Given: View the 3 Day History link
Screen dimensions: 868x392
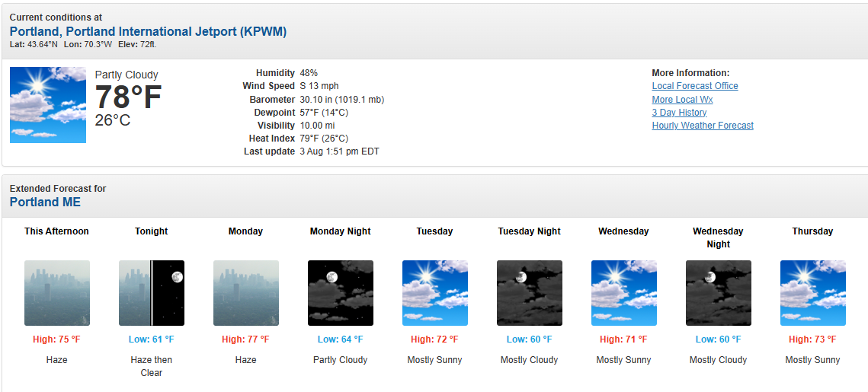Looking at the screenshot, I should (x=679, y=112).
